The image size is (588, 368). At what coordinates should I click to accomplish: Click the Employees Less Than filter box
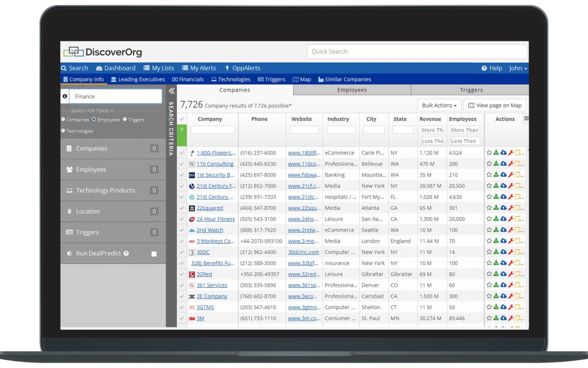(464, 141)
